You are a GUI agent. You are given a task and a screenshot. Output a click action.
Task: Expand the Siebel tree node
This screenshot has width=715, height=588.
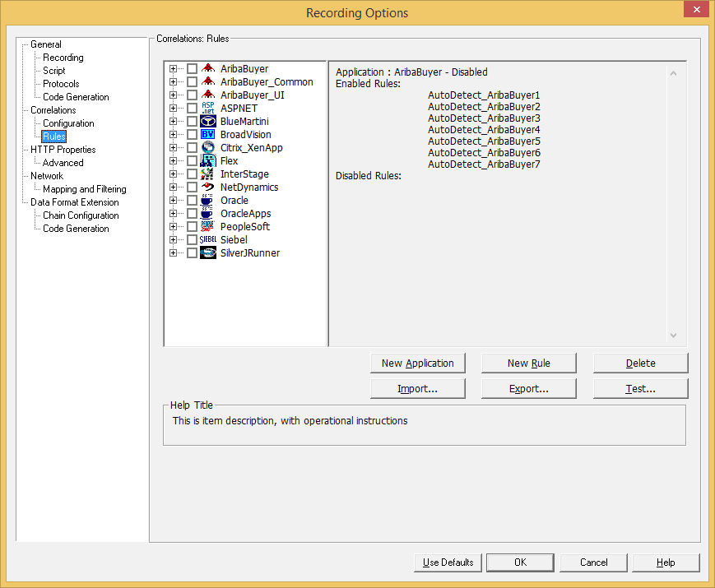[x=173, y=240]
